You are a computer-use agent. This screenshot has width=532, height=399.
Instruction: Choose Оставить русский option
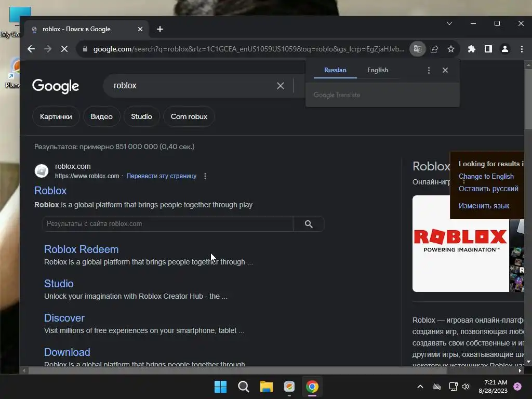tap(488, 189)
